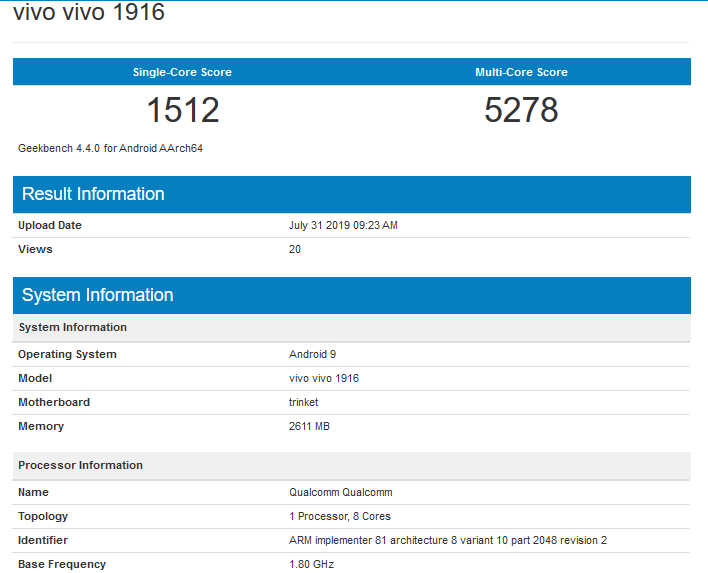Click the Views count value 20

[295, 249]
